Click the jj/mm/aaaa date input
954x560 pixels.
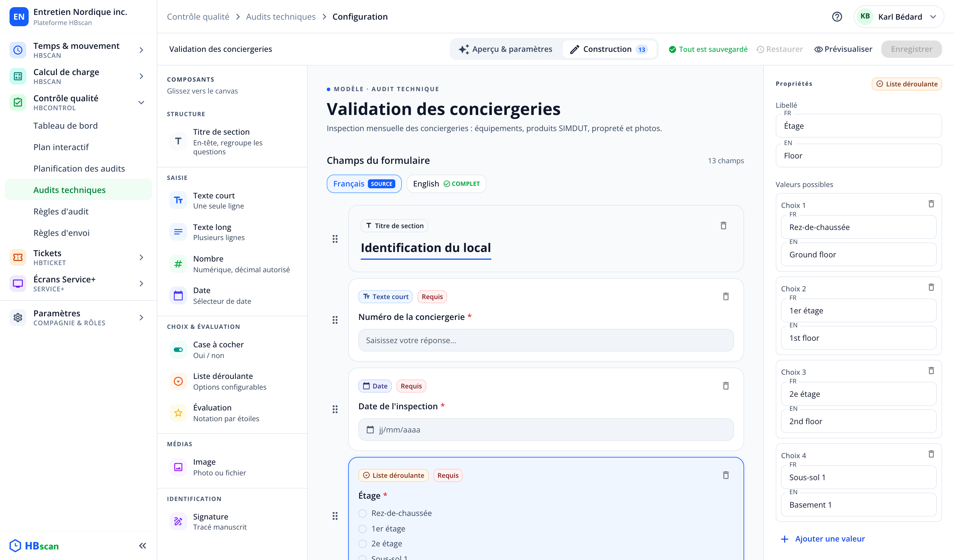pyautogui.click(x=546, y=430)
